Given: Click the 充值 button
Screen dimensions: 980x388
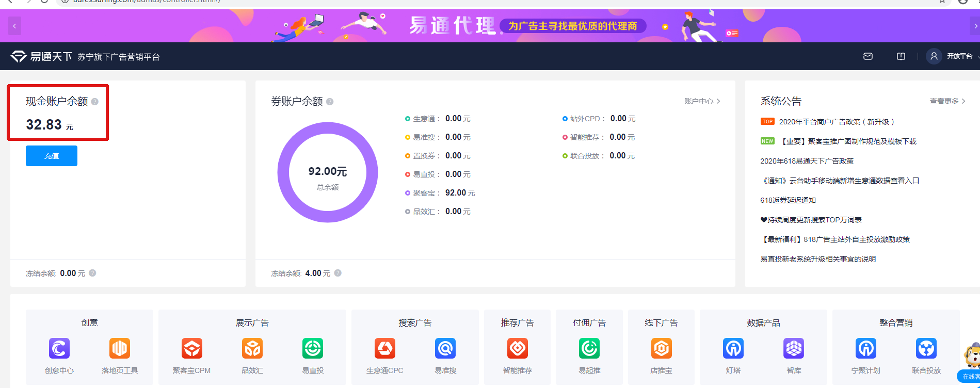Looking at the screenshot, I should 52,156.
